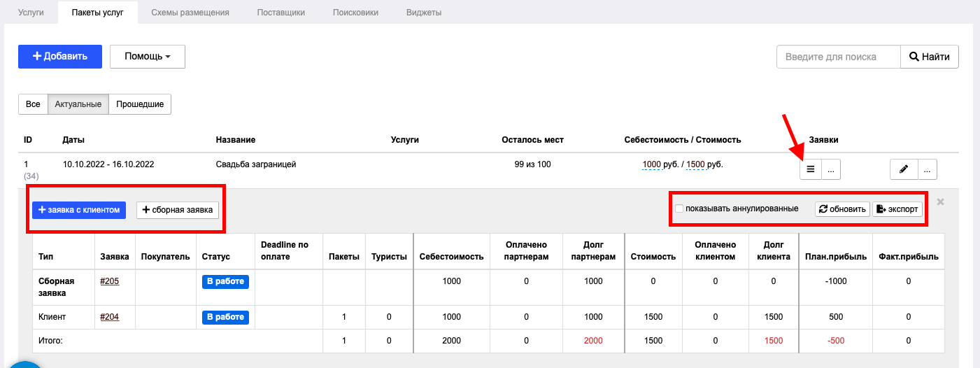The height and width of the screenshot is (368, 980).
Task: Open request link #204
Action: click(110, 317)
